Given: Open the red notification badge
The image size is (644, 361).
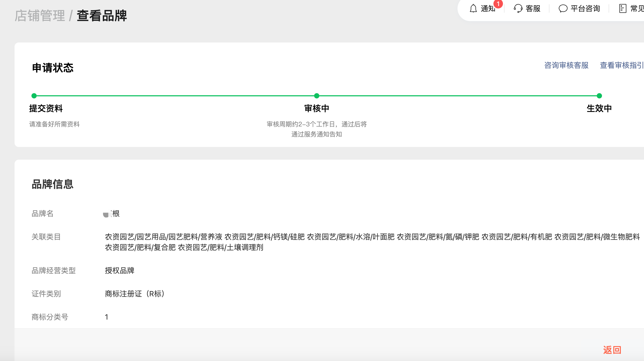Looking at the screenshot, I should click(498, 4).
